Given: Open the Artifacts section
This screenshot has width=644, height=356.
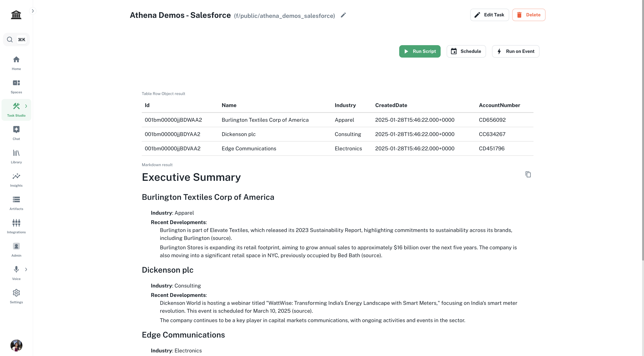Looking at the screenshot, I should [x=16, y=203].
